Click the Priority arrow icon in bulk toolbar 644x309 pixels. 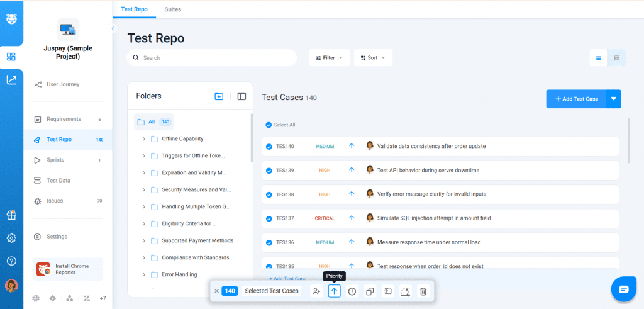[335, 291]
